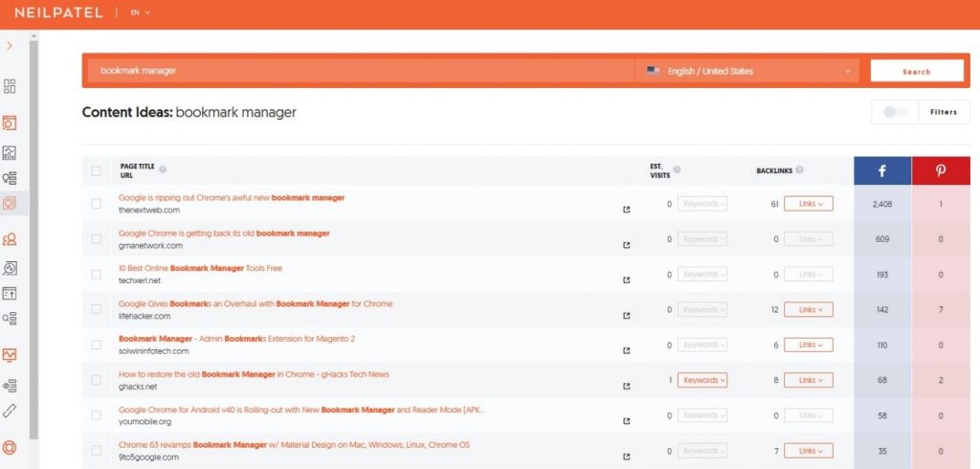Screen dimensions: 980x469
Task: Expand the sidebar with the chevron arrow
Action: click(x=10, y=46)
